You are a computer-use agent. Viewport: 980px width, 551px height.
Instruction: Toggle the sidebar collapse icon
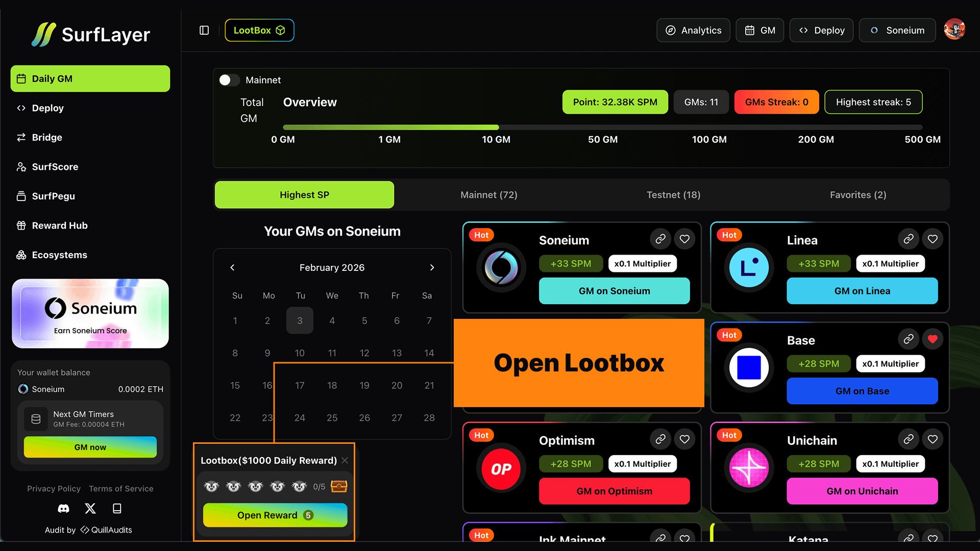tap(204, 30)
